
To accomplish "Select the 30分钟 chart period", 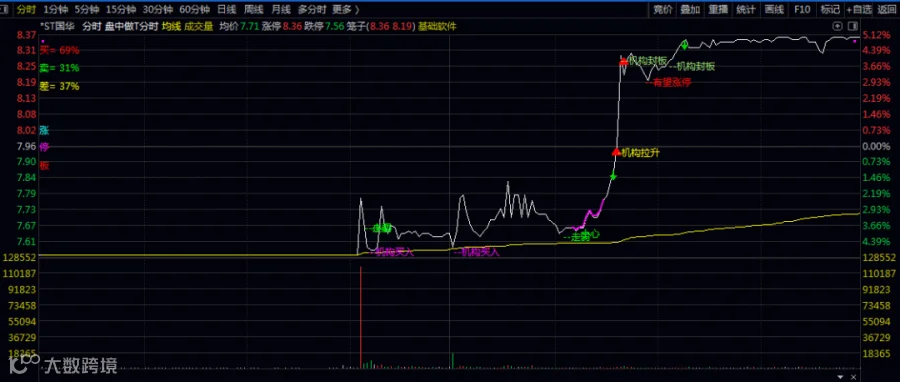I will click(157, 9).
